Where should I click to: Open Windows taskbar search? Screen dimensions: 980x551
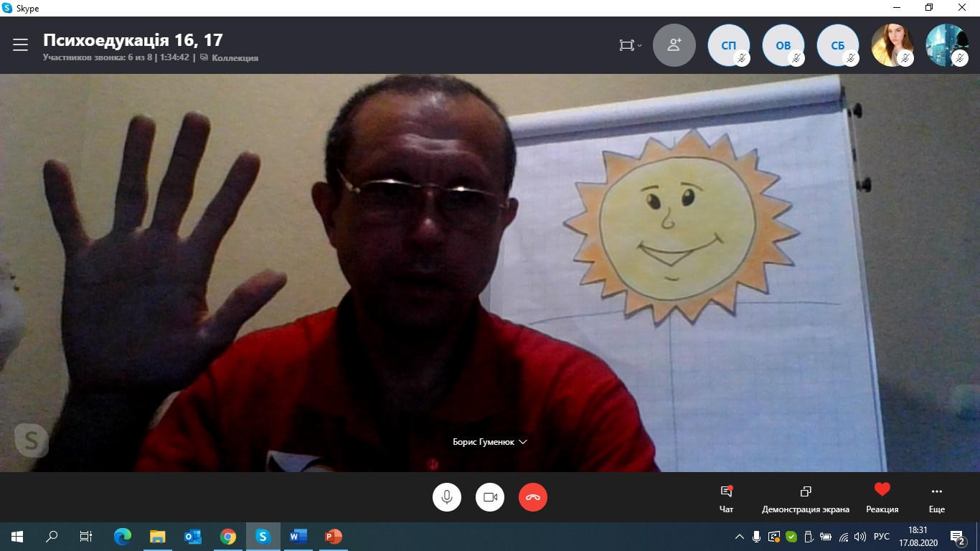pos(52,536)
